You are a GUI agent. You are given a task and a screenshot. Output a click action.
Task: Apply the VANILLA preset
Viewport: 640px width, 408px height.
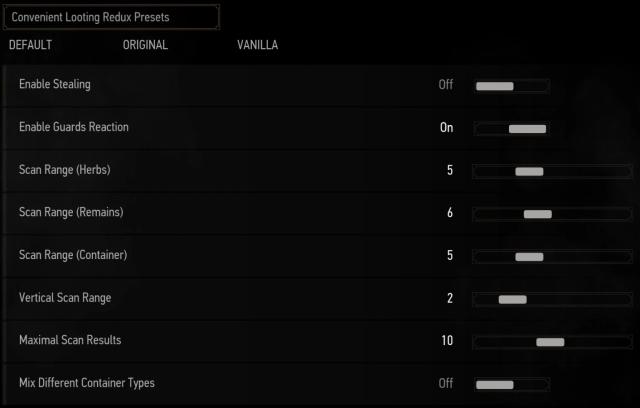pyautogui.click(x=258, y=45)
